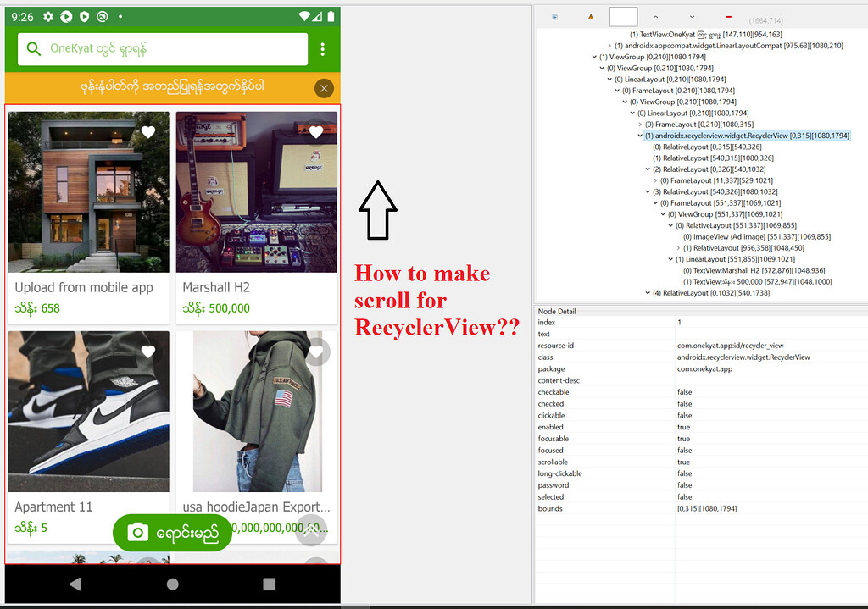This screenshot has height=609, width=868.
Task: Click the down chevron icon in the inspector toolbar
Action: click(693, 15)
